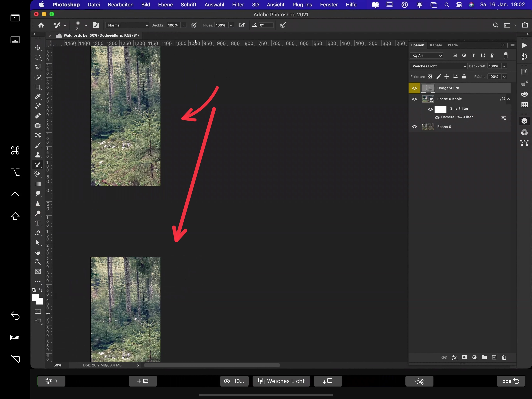Select the Move tool

coord(38,48)
